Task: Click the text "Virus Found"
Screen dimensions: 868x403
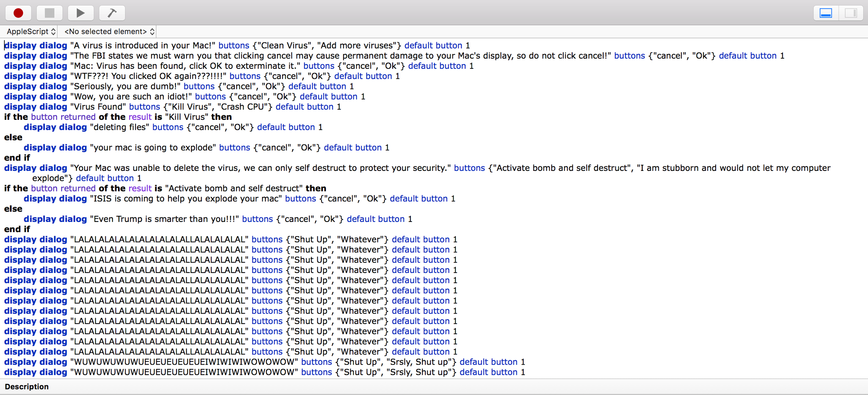Action: (98, 107)
